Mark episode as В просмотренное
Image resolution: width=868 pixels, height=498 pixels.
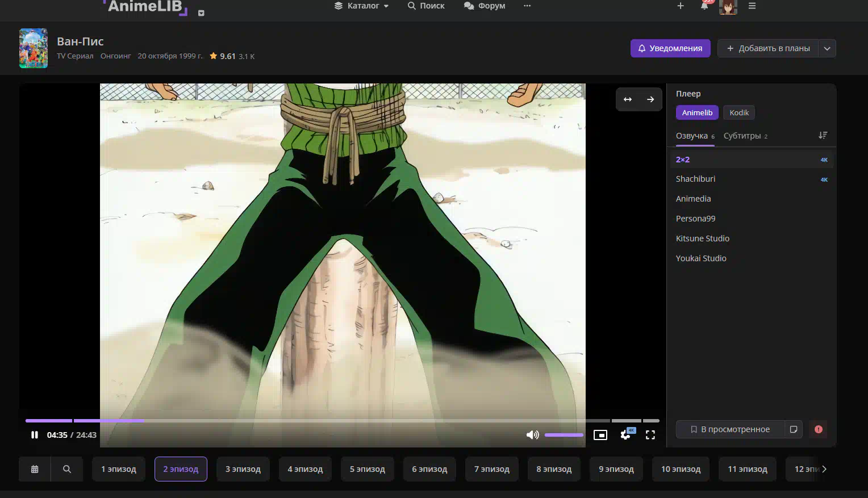[x=730, y=429]
